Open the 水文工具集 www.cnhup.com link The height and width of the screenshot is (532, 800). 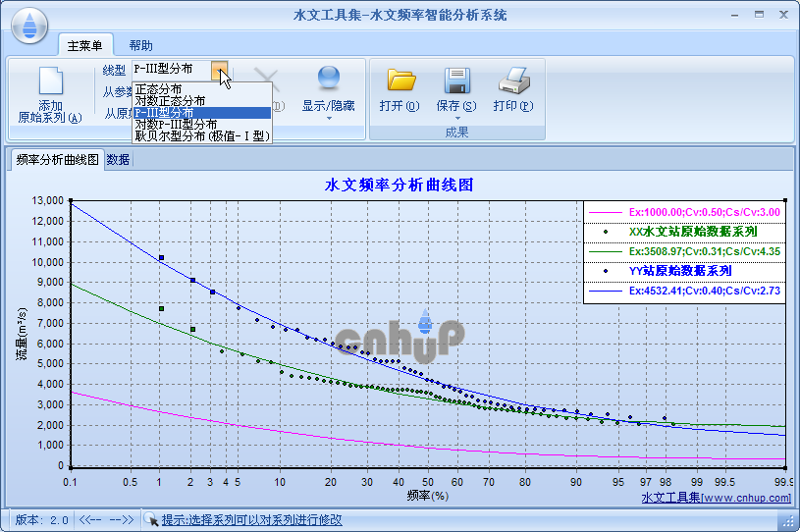pos(716,498)
